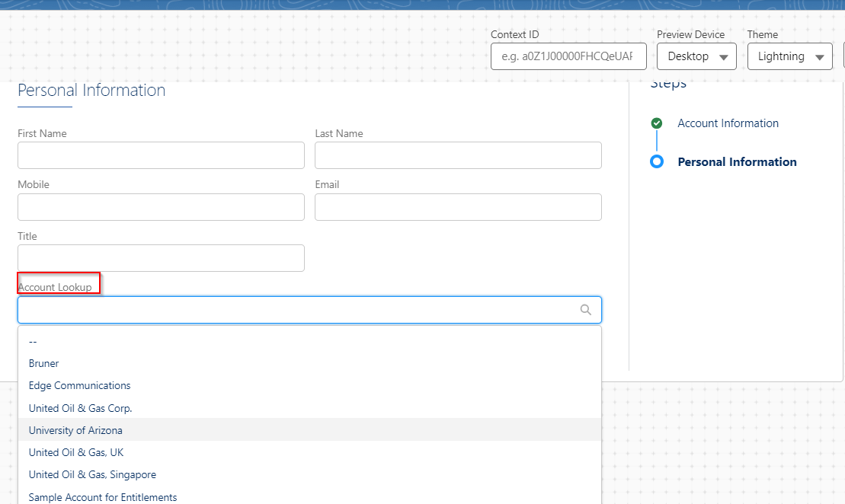This screenshot has width=845, height=504.
Task: Click the Personal Information step label
Action: pyautogui.click(x=737, y=161)
